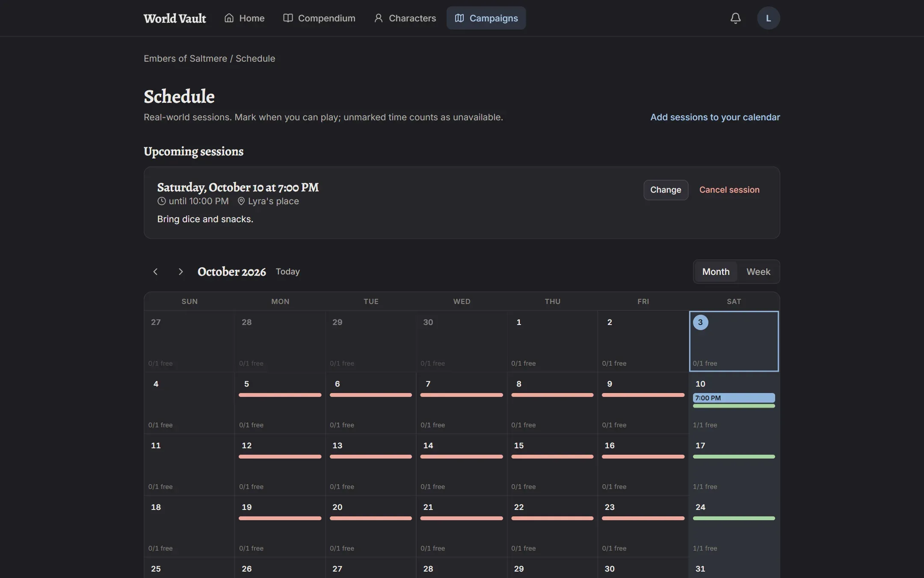924x578 pixels.
Task: Select the October 9 day cell
Action: pyautogui.click(x=643, y=403)
